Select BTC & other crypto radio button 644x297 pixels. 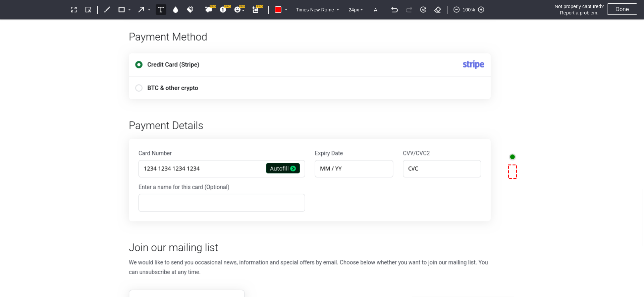pos(139,88)
